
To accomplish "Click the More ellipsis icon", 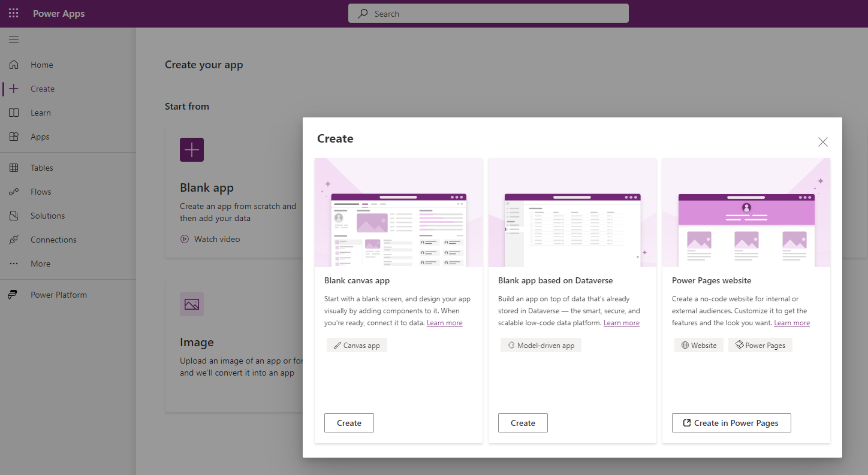I will [14, 264].
